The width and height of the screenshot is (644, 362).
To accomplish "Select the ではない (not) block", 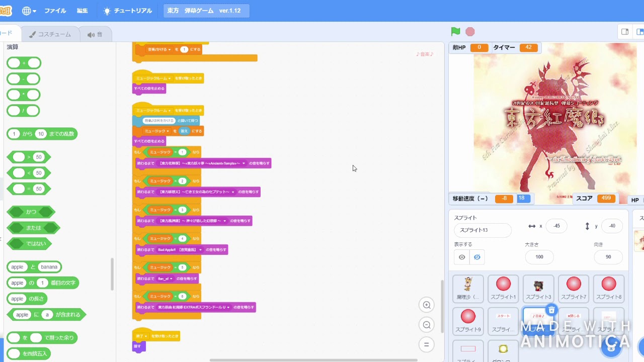I will click(x=28, y=244).
